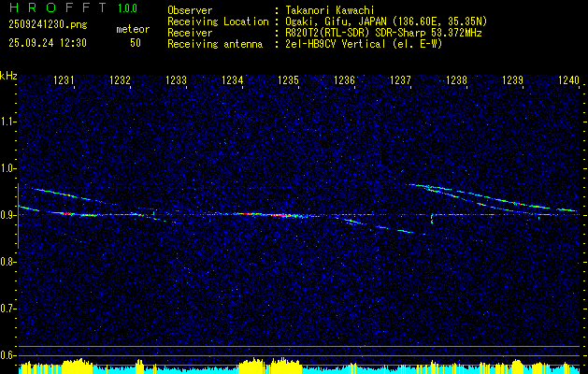Click the kHz axis unit label

coord(8,76)
